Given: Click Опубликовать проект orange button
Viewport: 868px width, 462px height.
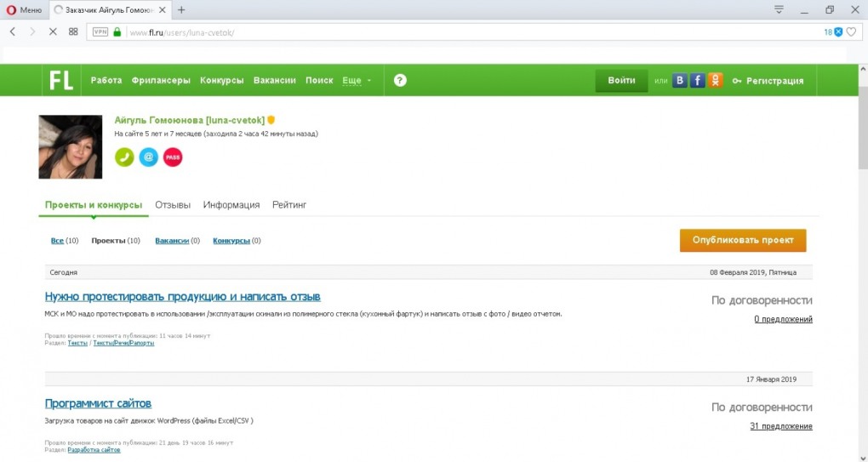Looking at the screenshot, I should (743, 241).
